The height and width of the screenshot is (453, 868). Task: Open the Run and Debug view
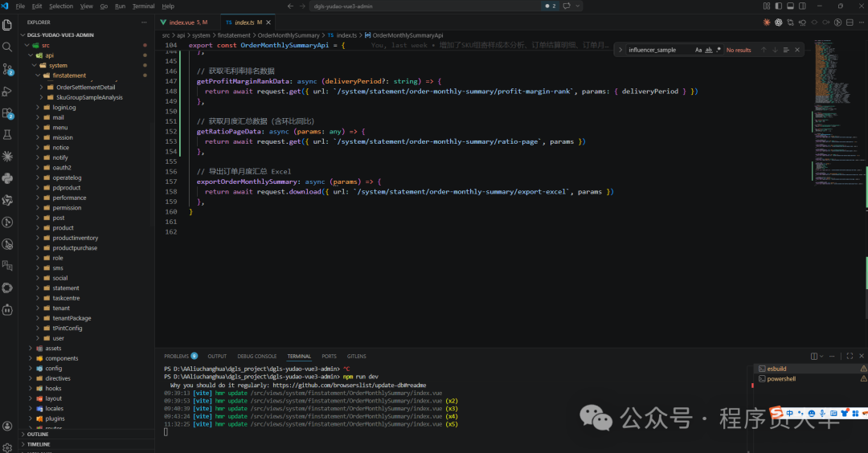pyautogui.click(x=7, y=91)
